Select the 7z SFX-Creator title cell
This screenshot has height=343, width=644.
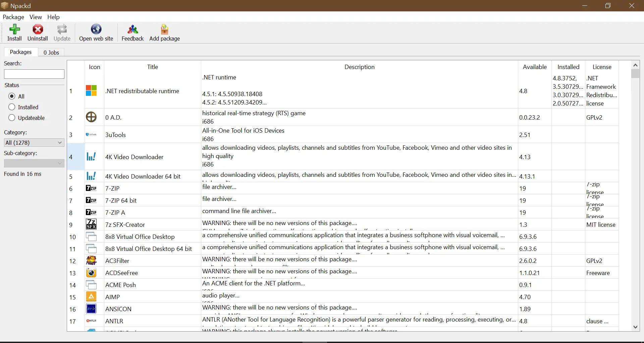pos(153,224)
